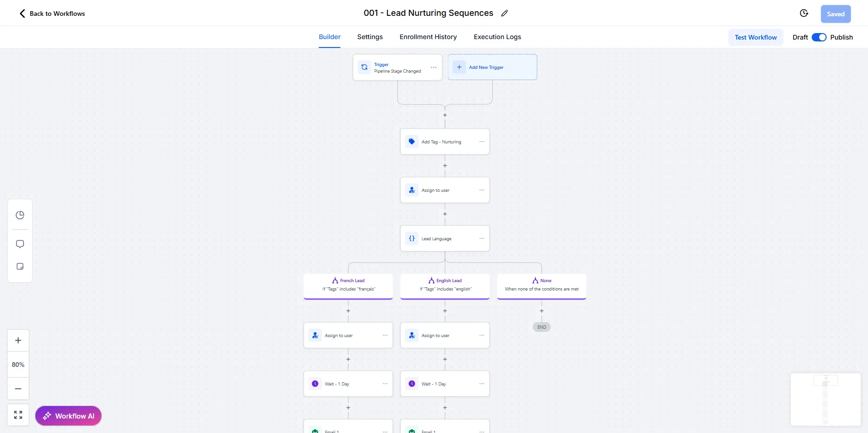Zoom in on the canvas

[x=18, y=340]
